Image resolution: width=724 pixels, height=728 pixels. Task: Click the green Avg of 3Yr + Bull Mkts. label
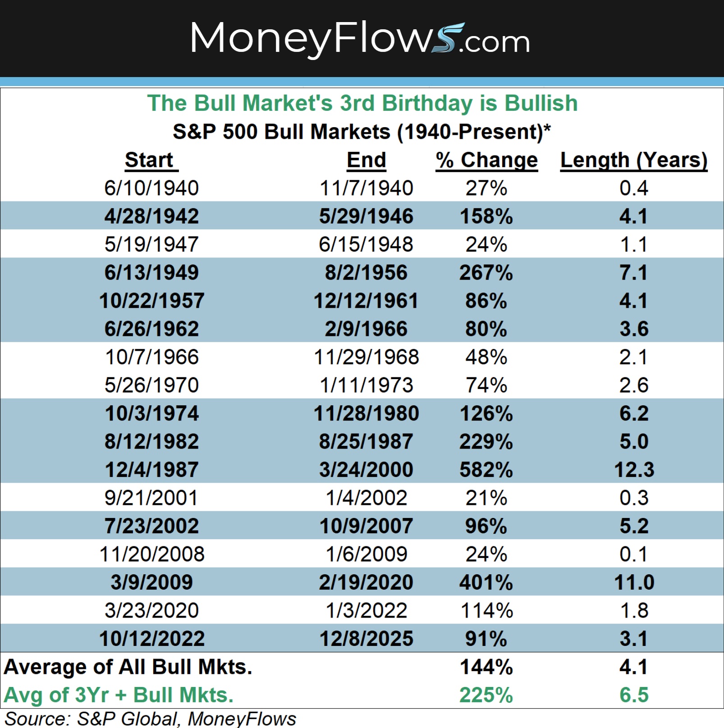119,695
